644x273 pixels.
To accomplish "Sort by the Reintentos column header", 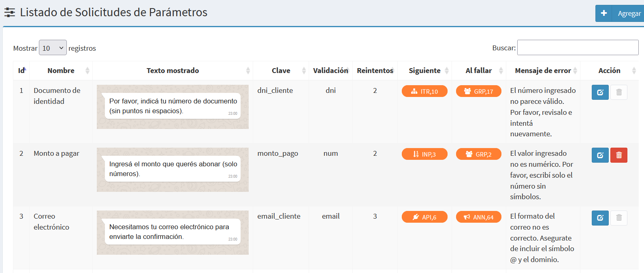I will 375,71.
